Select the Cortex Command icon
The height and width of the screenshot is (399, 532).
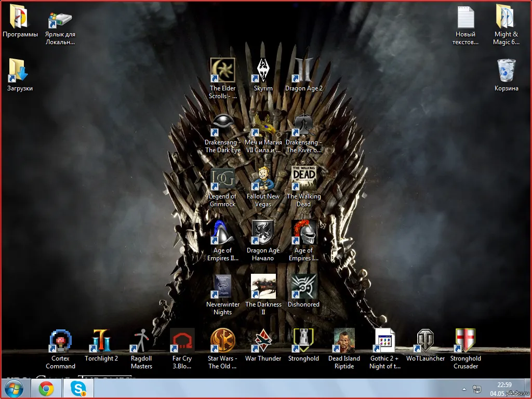point(60,340)
